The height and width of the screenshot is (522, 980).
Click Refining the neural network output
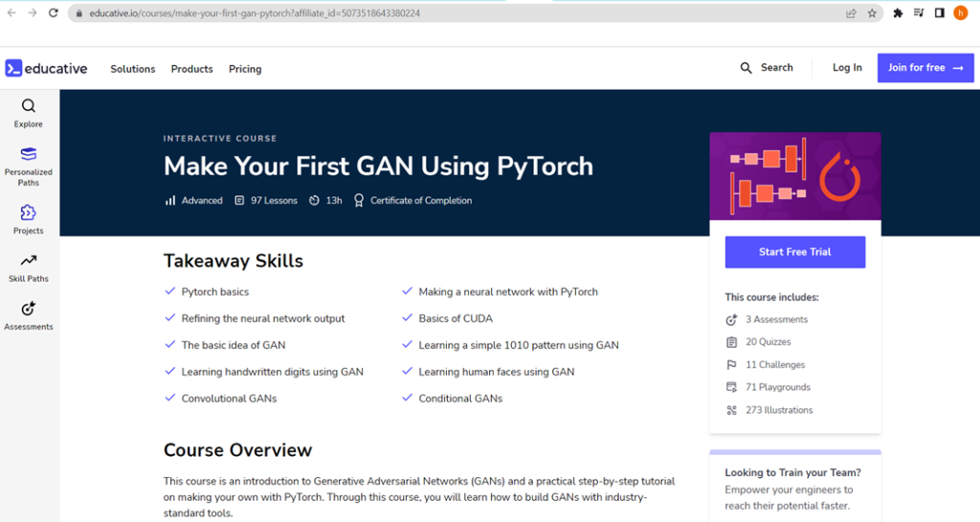pyautogui.click(x=262, y=318)
